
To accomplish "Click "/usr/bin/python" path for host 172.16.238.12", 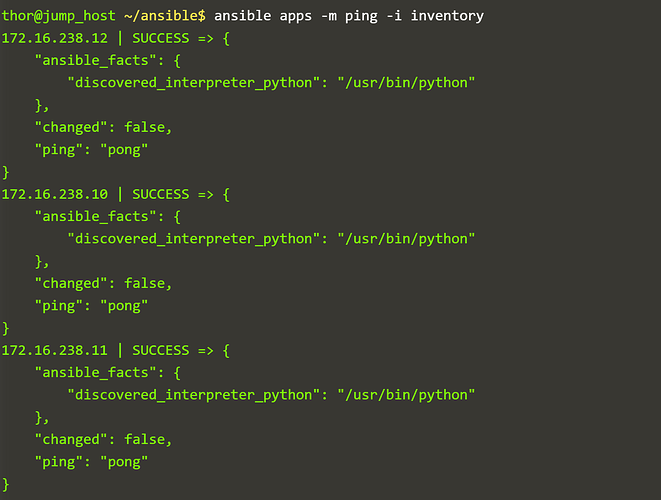I will click(406, 82).
